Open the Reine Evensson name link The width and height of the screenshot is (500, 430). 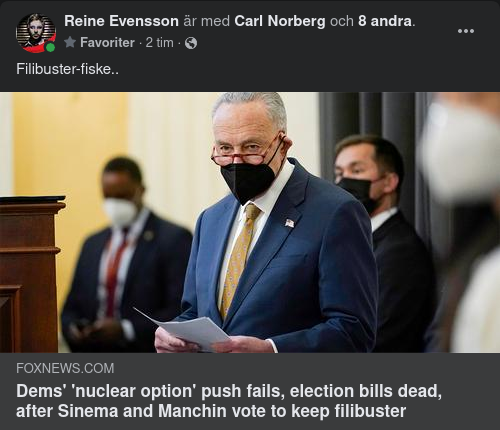pyautogui.click(x=121, y=21)
